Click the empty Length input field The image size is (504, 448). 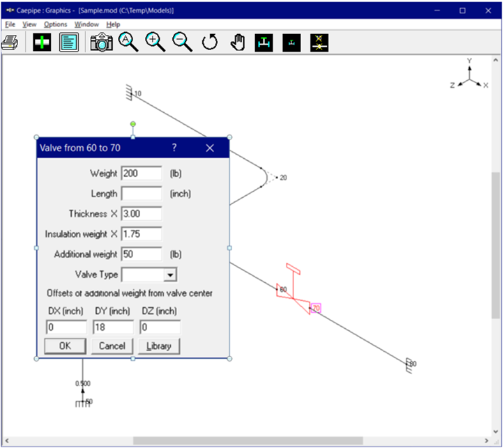(142, 194)
